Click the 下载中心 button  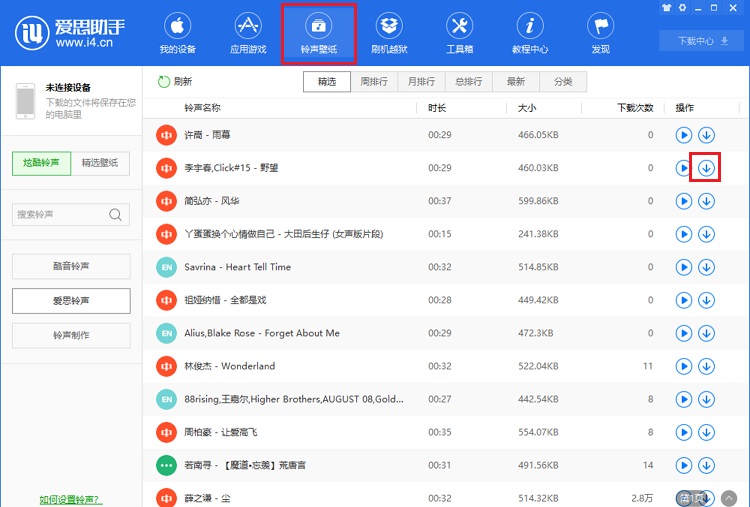(702, 41)
